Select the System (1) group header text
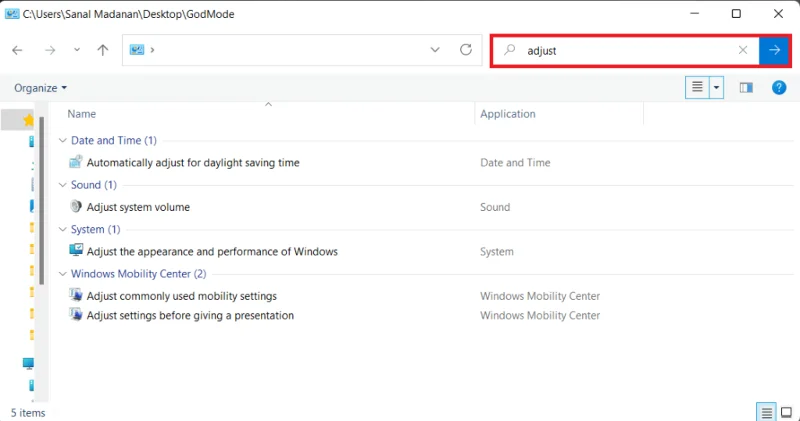Screen dimensions: 800x421 tap(95, 229)
